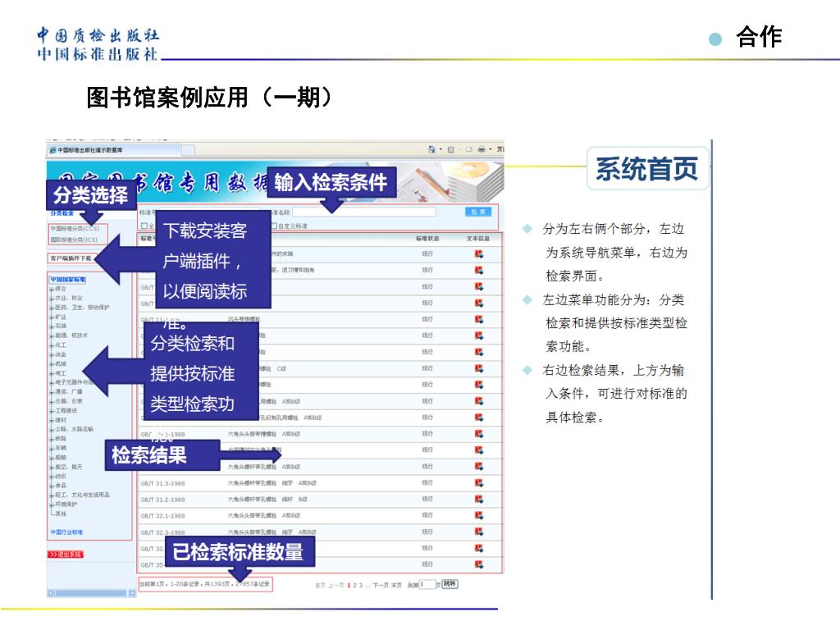Open PDF text icon for GB/T 31.2-1988

pos(479,499)
